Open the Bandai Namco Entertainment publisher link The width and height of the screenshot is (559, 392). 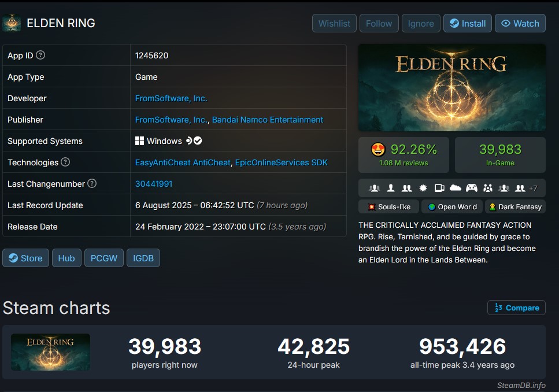[268, 120]
